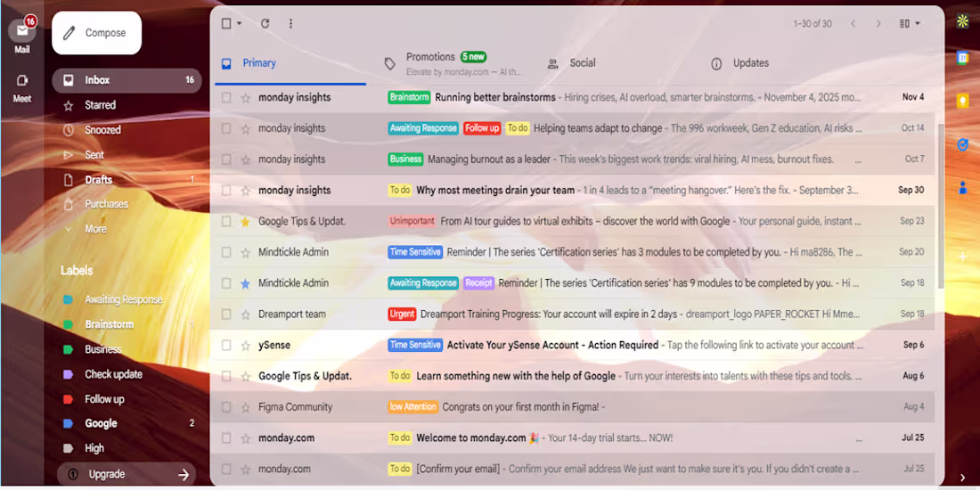Click the green Brainstorm tag on first email
Screen dimensions: 980x490
[x=409, y=97]
